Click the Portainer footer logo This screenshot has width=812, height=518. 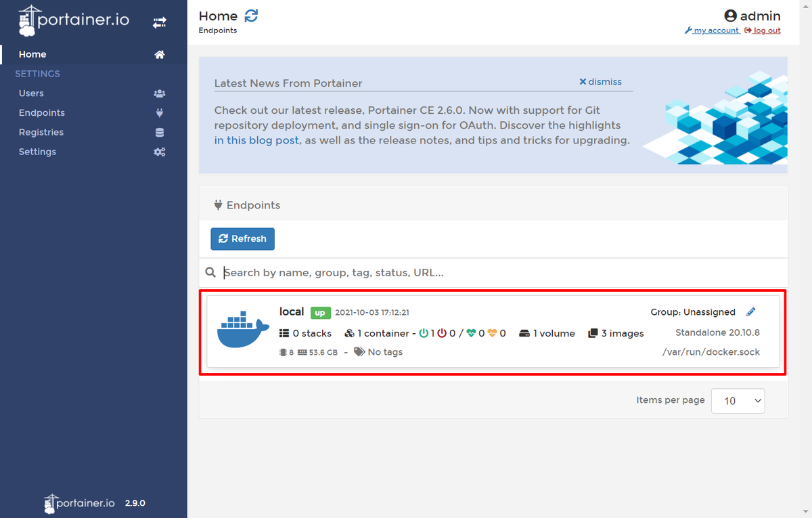[80, 503]
